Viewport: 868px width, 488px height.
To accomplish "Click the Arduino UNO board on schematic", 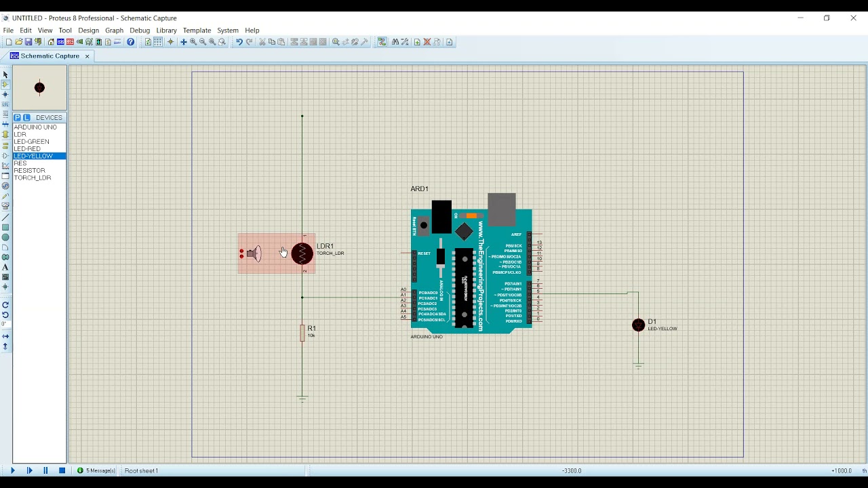I will (x=471, y=271).
